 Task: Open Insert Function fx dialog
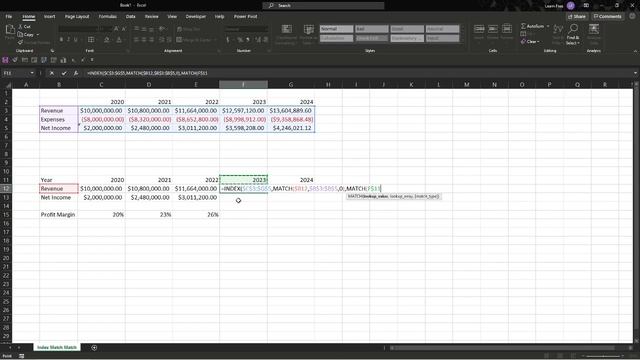76,73
